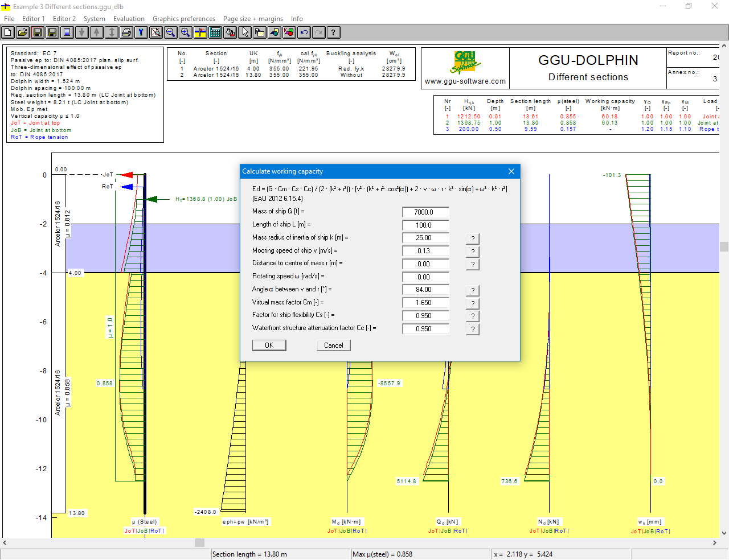Open the Editor 2 menu
This screenshot has height=560, width=729.
[x=64, y=19]
